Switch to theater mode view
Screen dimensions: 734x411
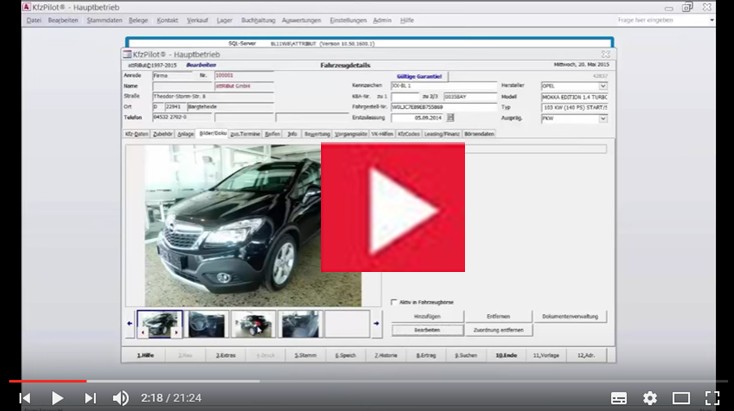point(681,397)
